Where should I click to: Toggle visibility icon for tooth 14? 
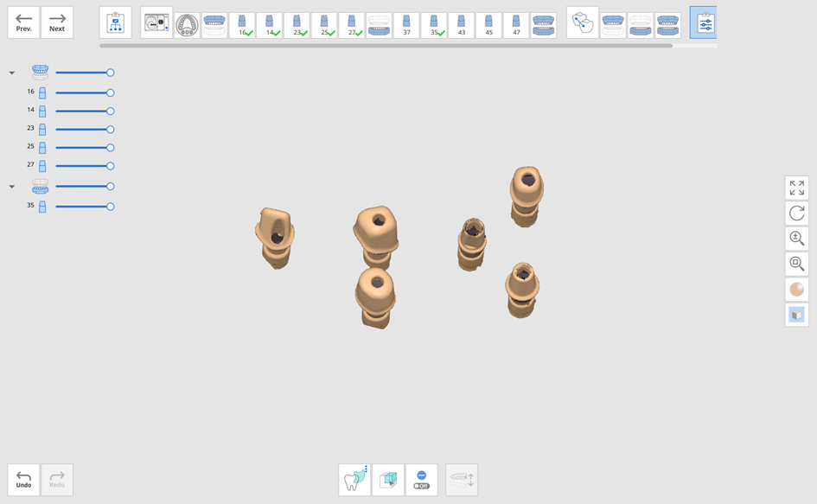42,112
